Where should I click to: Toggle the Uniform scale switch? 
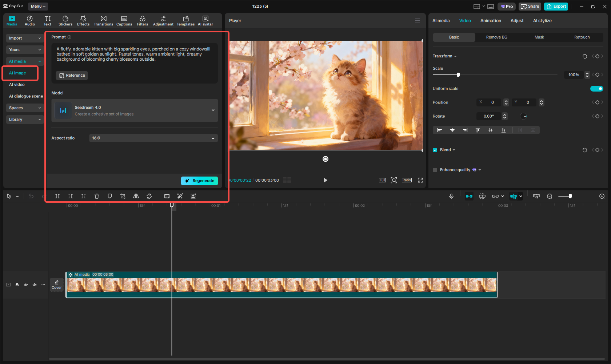[x=596, y=89]
